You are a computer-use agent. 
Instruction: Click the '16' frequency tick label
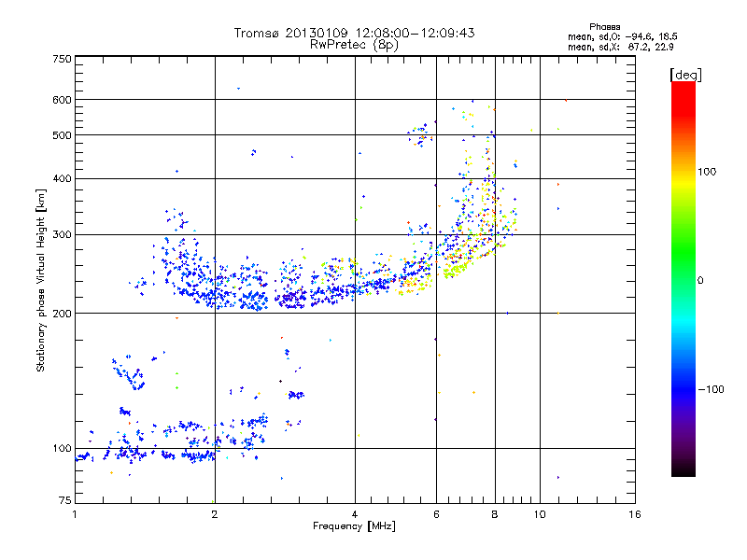coord(635,514)
